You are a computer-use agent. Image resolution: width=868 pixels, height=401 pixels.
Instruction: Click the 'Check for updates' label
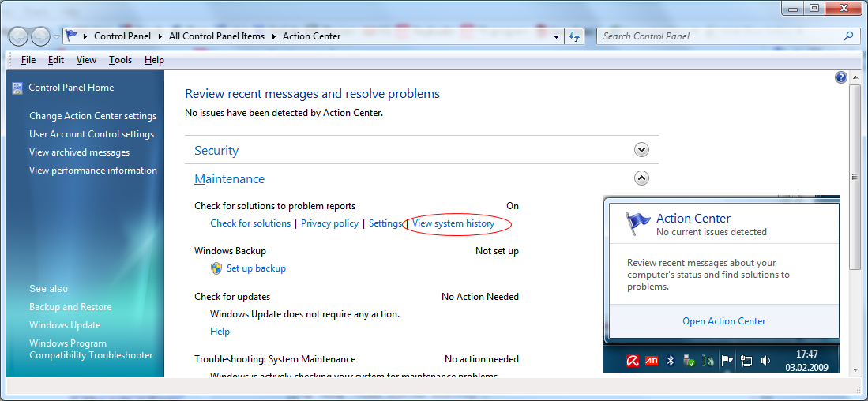(232, 297)
